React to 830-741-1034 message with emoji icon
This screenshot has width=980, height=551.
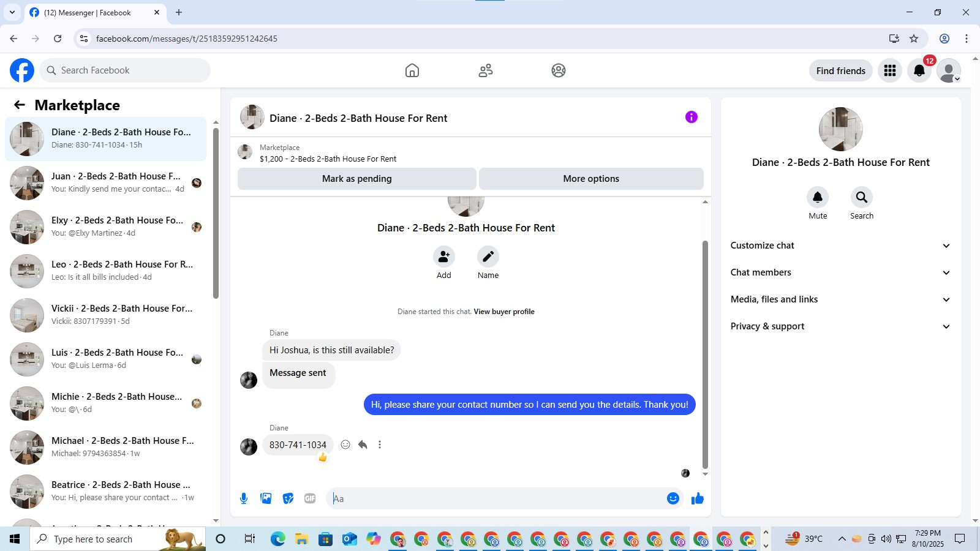tap(345, 444)
